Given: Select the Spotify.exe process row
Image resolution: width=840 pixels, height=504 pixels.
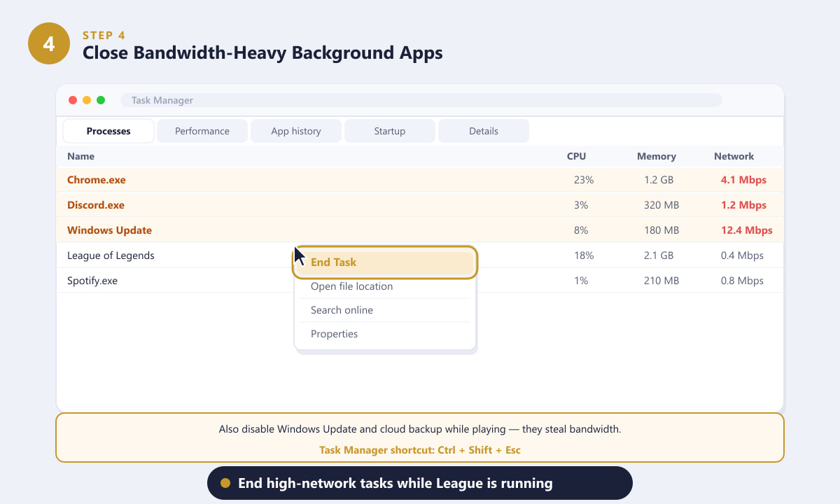Looking at the screenshot, I should click(420, 281).
